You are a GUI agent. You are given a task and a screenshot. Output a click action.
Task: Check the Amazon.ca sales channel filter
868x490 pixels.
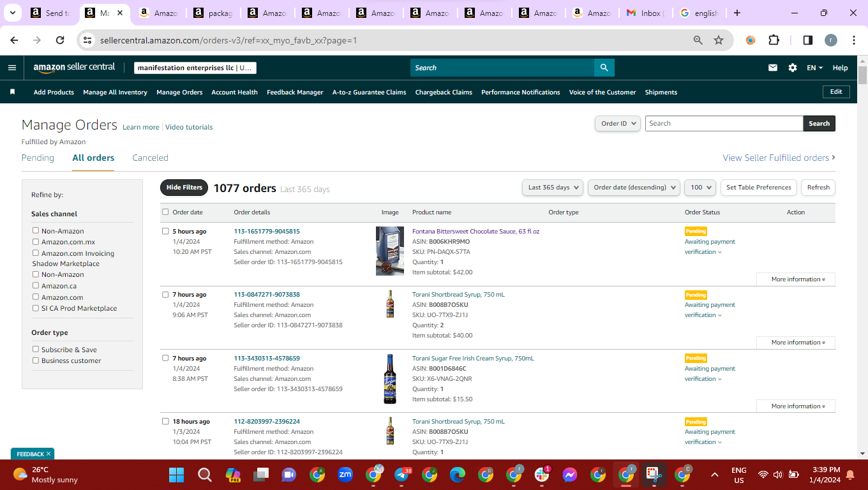[36, 286]
